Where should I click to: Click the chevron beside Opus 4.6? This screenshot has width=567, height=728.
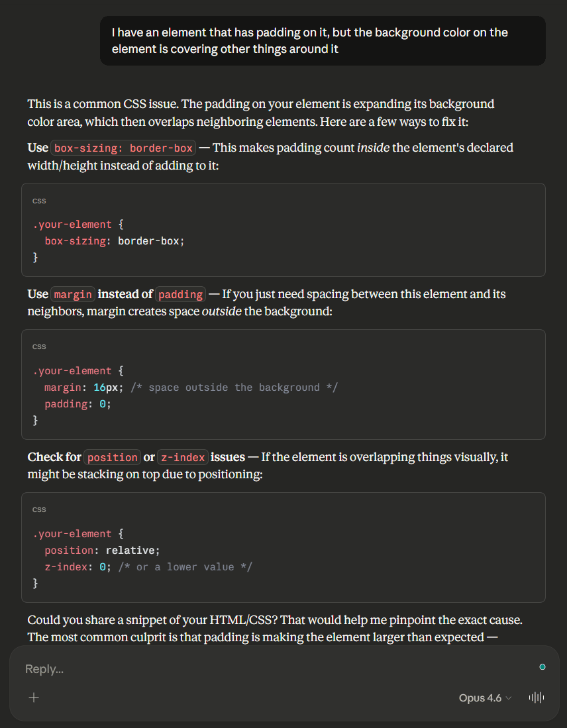click(509, 698)
